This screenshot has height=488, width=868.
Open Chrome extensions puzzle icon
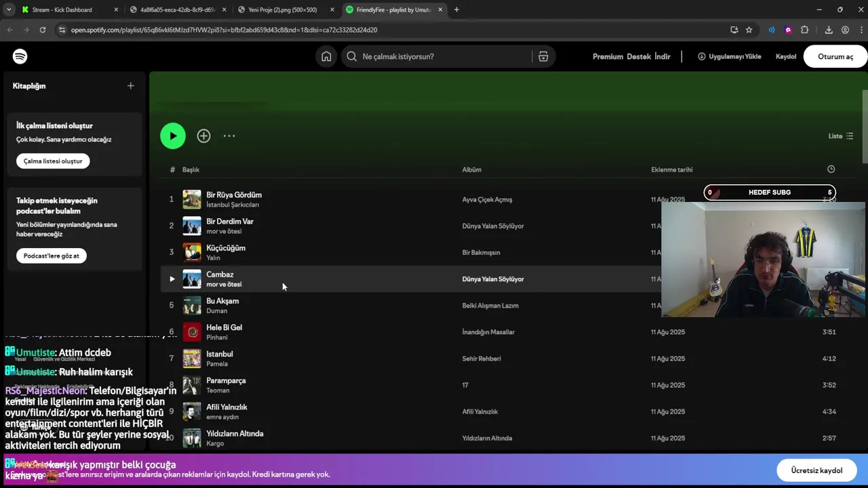(x=804, y=30)
